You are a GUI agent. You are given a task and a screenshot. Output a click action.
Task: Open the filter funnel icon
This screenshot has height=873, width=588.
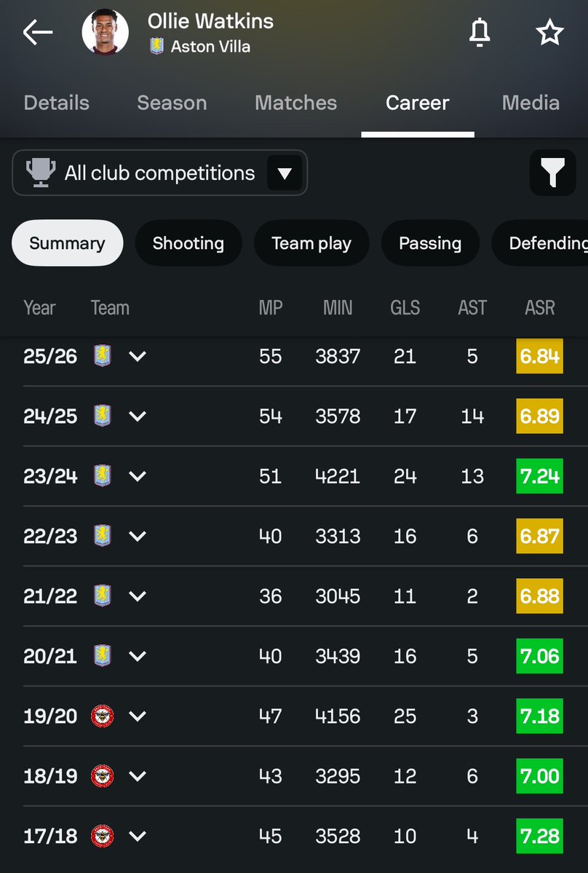552,173
